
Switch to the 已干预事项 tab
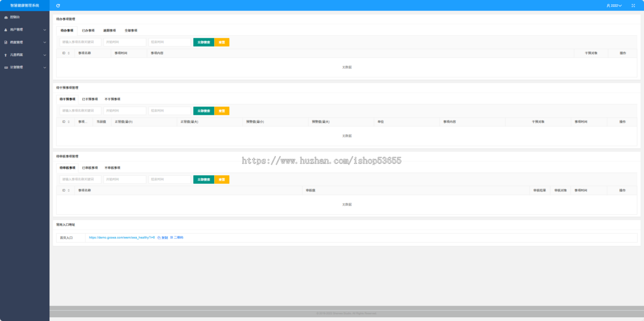click(90, 99)
